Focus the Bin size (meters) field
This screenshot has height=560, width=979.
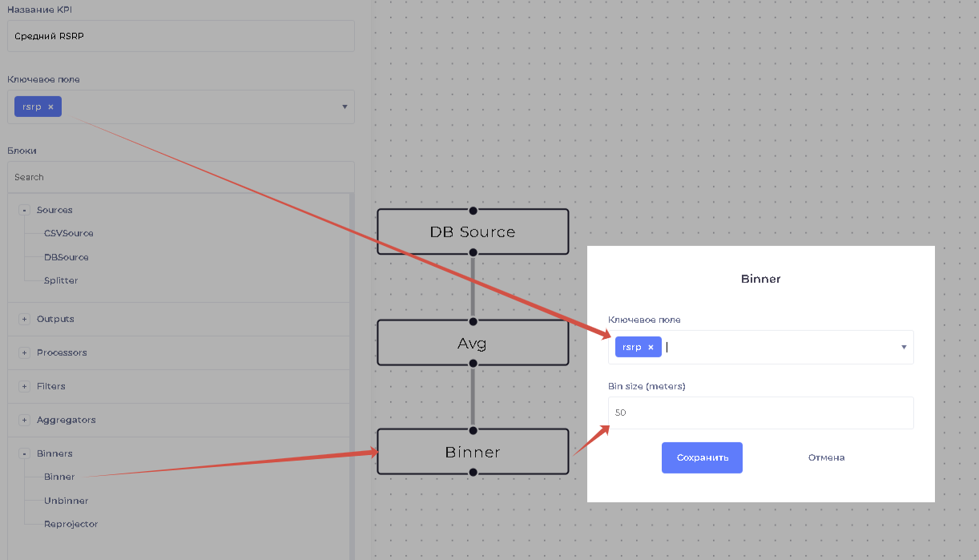click(x=759, y=413)
